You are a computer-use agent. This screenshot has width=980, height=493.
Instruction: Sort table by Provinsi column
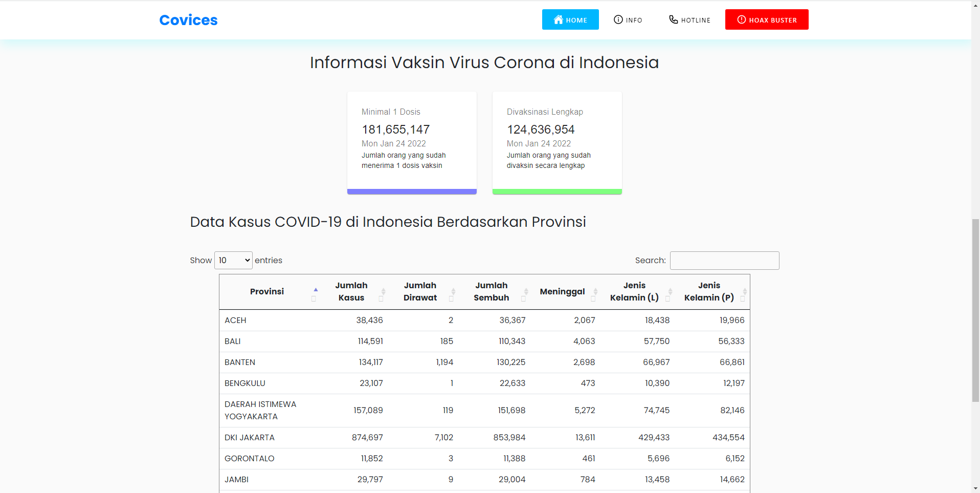point(271,292)
